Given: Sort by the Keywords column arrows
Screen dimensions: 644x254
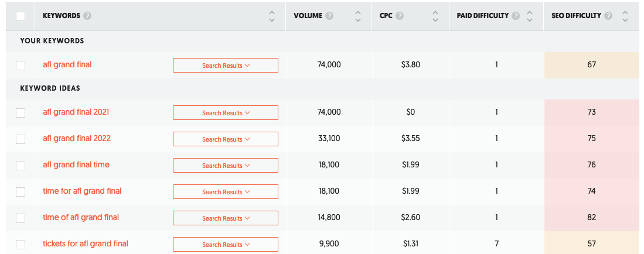Looking at the screenshot, I should pos(271,16).
